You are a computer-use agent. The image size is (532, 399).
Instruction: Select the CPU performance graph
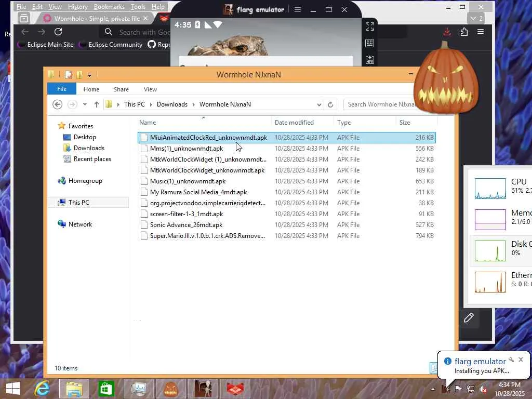tap(490, 188)
